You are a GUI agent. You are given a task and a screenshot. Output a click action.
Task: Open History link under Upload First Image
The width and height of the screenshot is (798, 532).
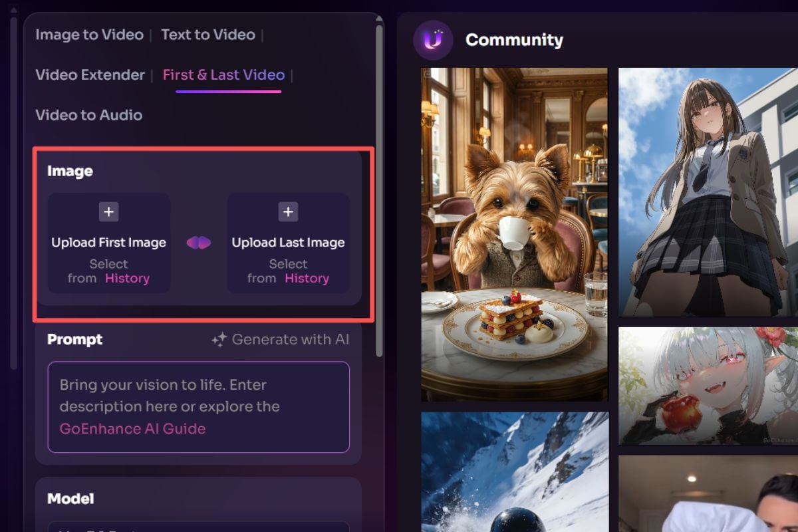(x=127, y=279)
